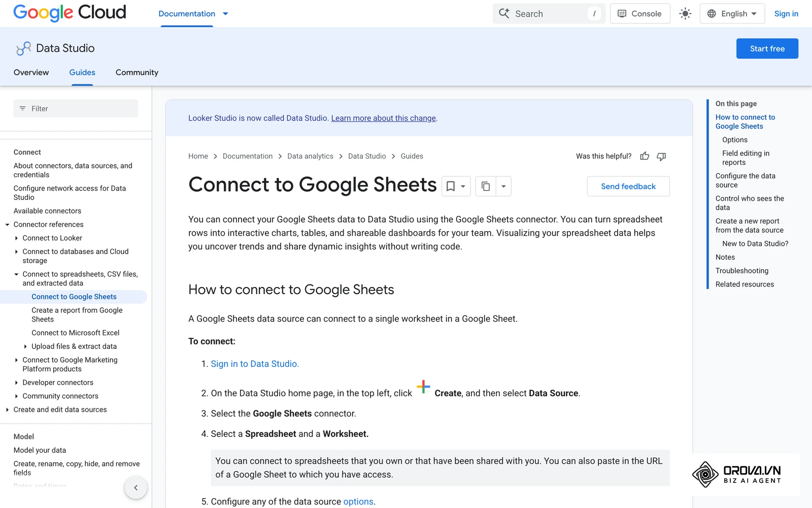Switch to the Guides tab

tap(82, 73)
